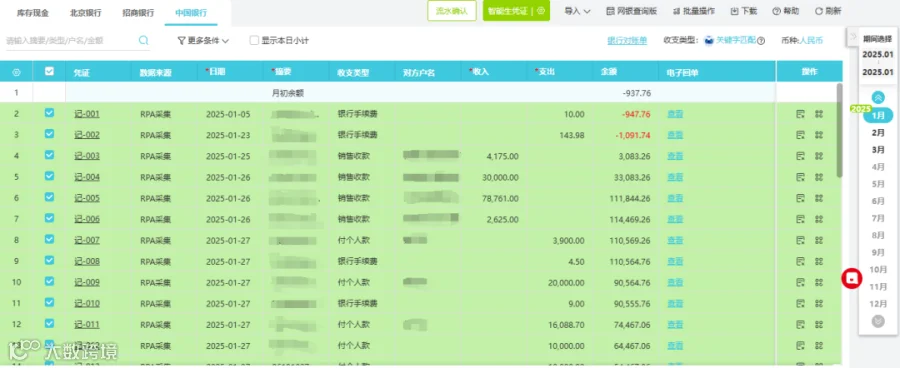Switch to the 库存现金 tab
Viewport: 900px width, 368px height.
33,12
